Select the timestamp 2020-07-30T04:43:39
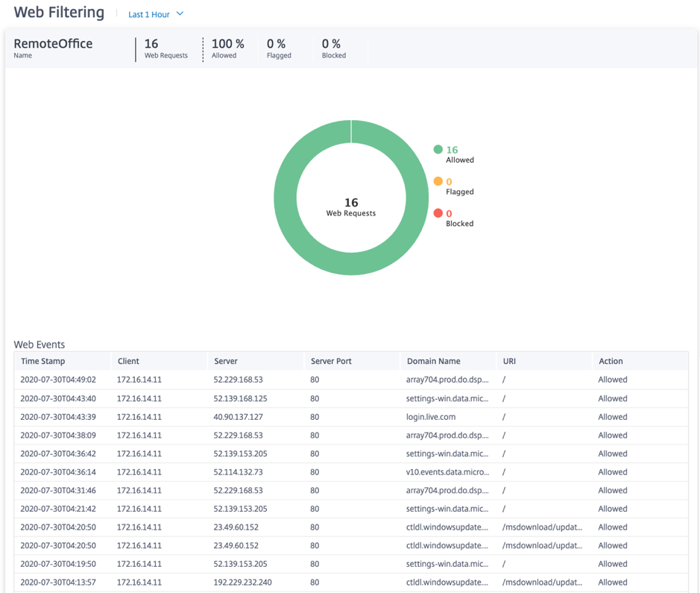Screen dimensions: 700x593 (58, 417)
